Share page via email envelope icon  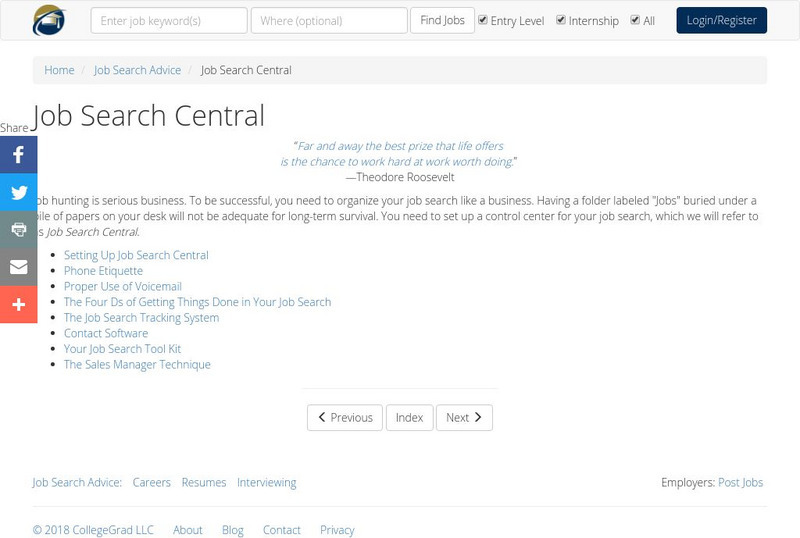[x=18, y=267]
